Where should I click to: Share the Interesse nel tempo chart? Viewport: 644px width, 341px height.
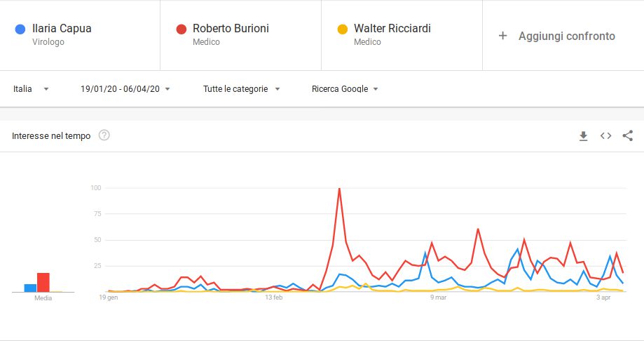tap(628, 136)
